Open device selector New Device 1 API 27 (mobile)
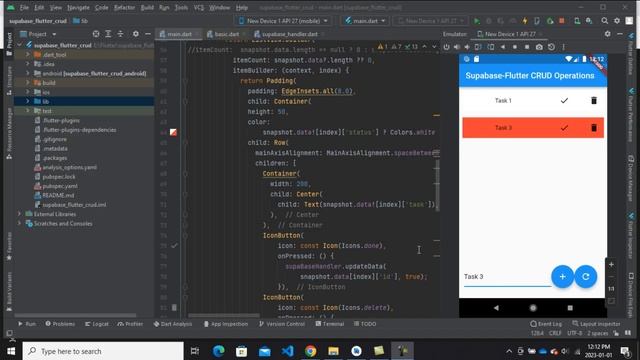 click(x=284, y=20)
